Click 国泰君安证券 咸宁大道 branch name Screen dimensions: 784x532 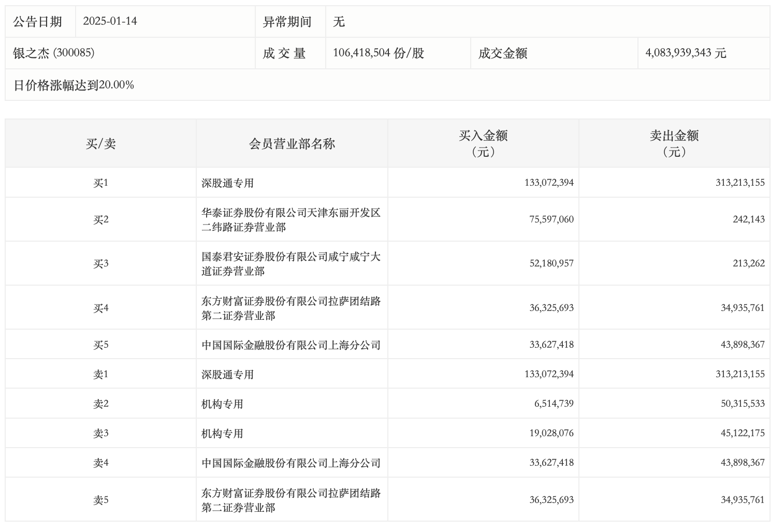coord(291,264)
